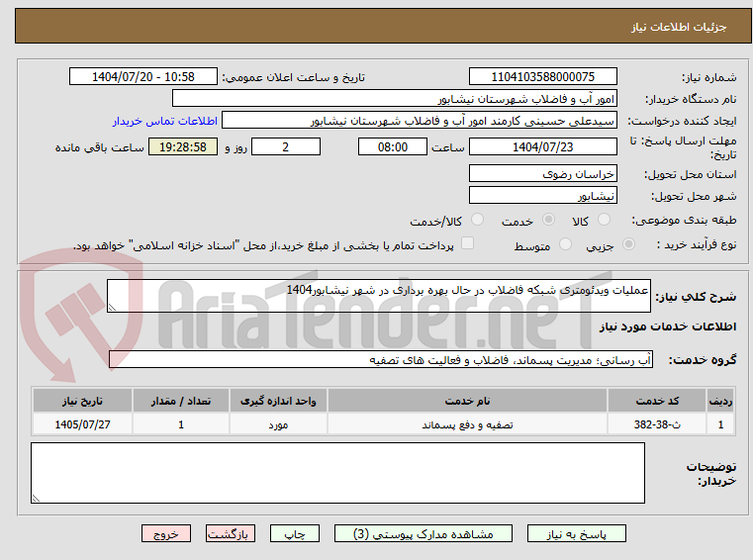The width and height of the screenshot is (753, 560).
Task: Click the استان محل تحویل field خراسان رضوی
Action: [542, 173]
